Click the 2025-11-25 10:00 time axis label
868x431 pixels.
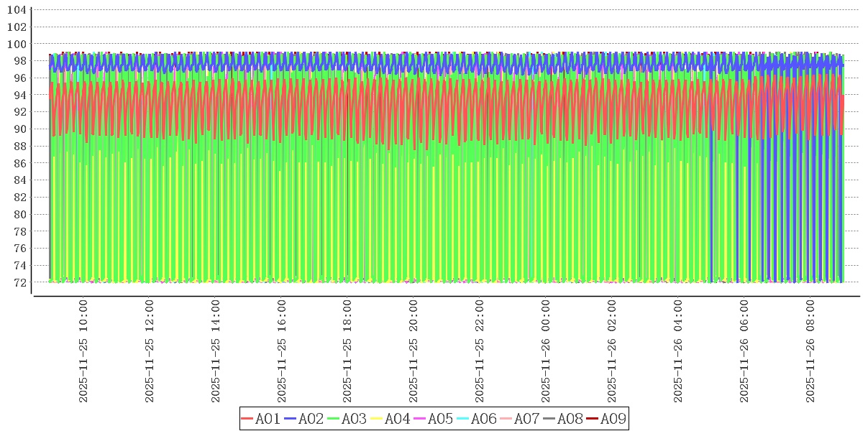coord(83,352)
